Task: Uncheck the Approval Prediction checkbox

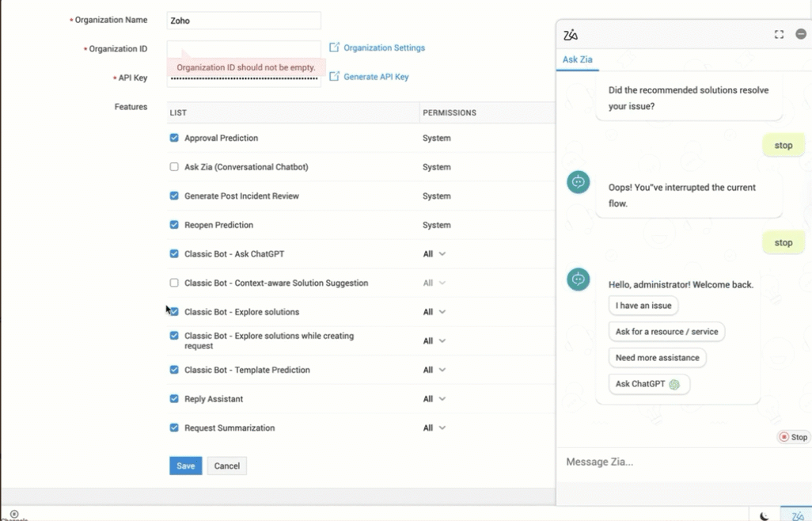Action: click(174, 138)
